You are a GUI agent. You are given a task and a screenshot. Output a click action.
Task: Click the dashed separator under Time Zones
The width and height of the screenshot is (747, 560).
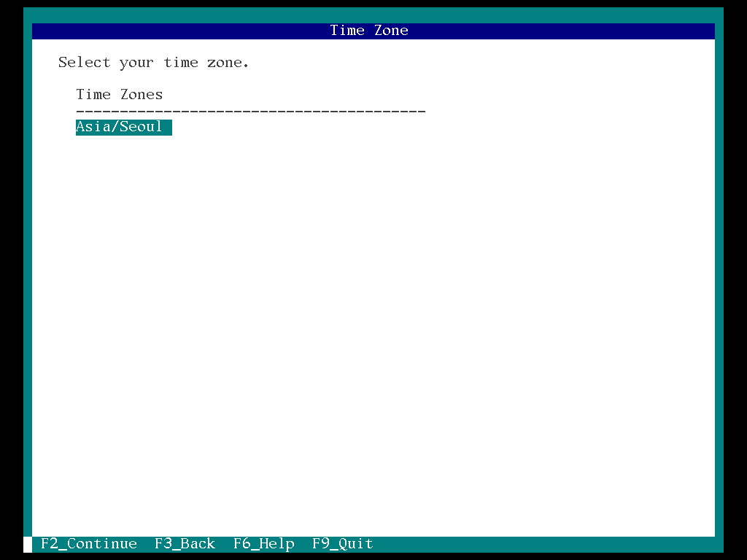(250, 112)
